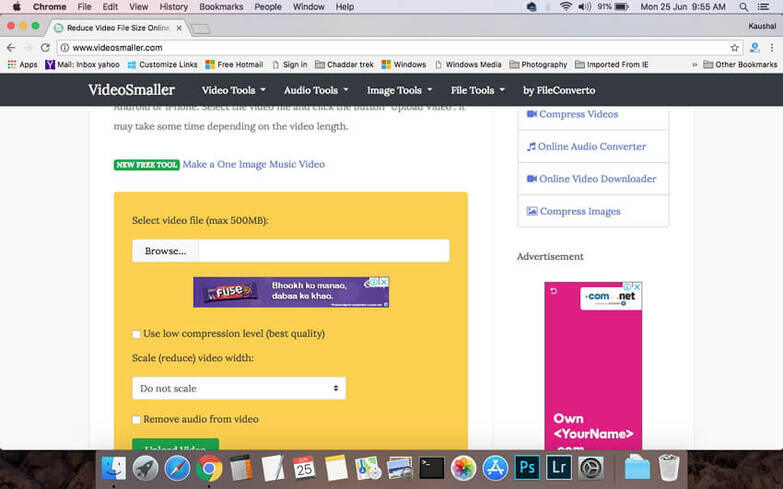Open Photos app in the dock

463,469
